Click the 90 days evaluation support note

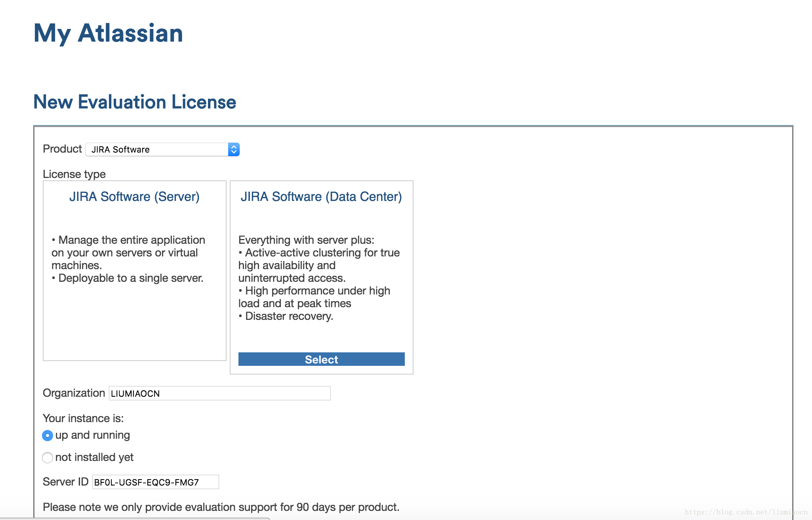(221, 507)
